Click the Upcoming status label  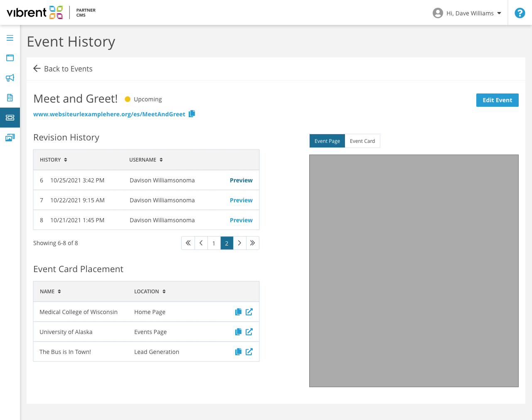(148, 99)
